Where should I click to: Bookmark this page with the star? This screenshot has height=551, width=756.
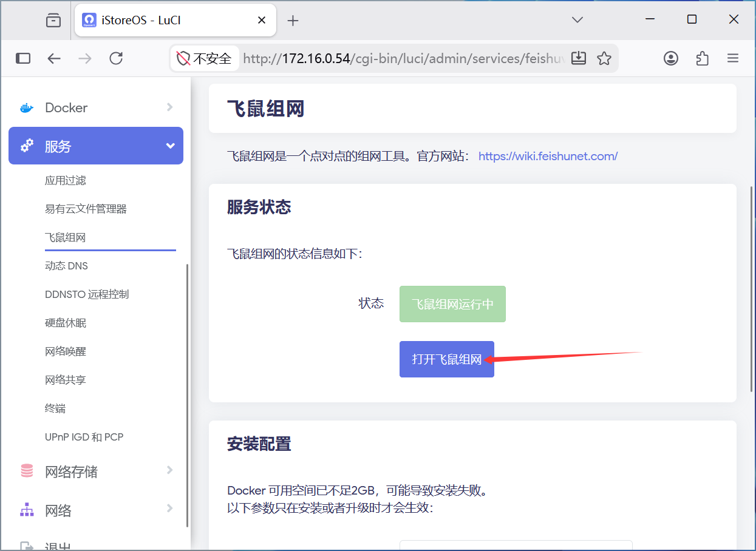[x=604, y=58]
